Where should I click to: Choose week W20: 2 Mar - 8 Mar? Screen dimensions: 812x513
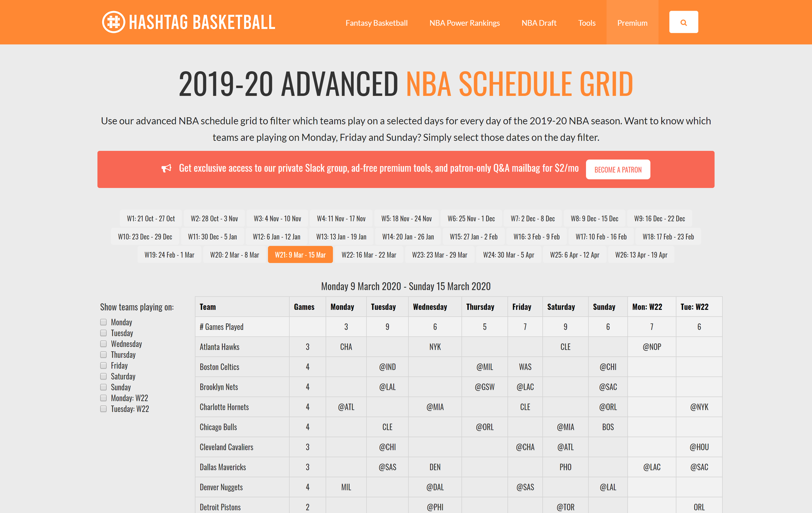pos(234,255)
